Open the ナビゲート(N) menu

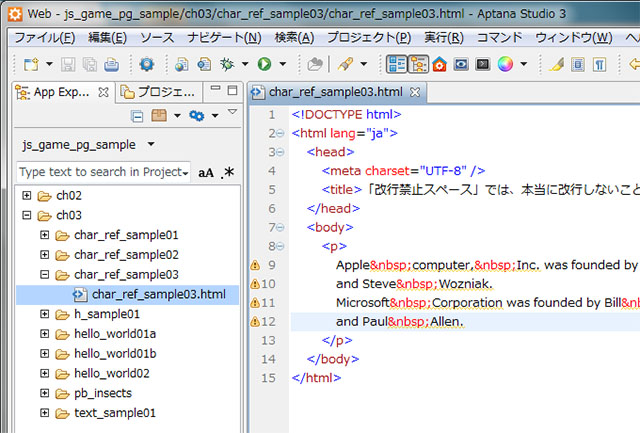[x=224, y=38]
